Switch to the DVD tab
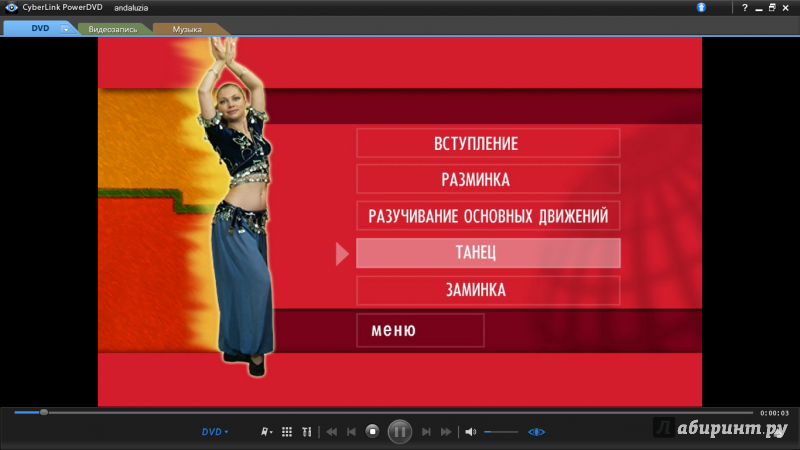The width and height of the screenshot is (800, 450). 40,29
